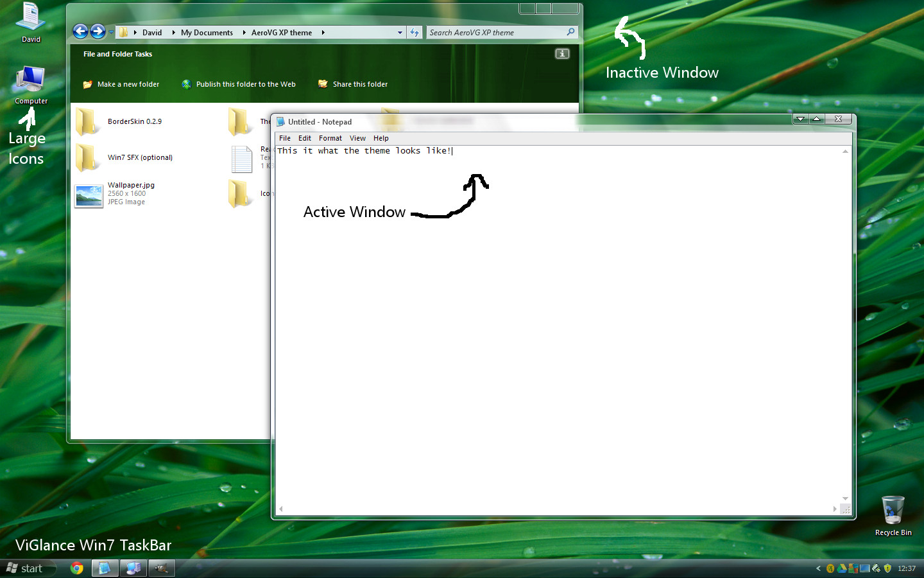924x578 pixels.
Task: Select the Wallpaper.jpg thumbnail
Action: [89, 196]
